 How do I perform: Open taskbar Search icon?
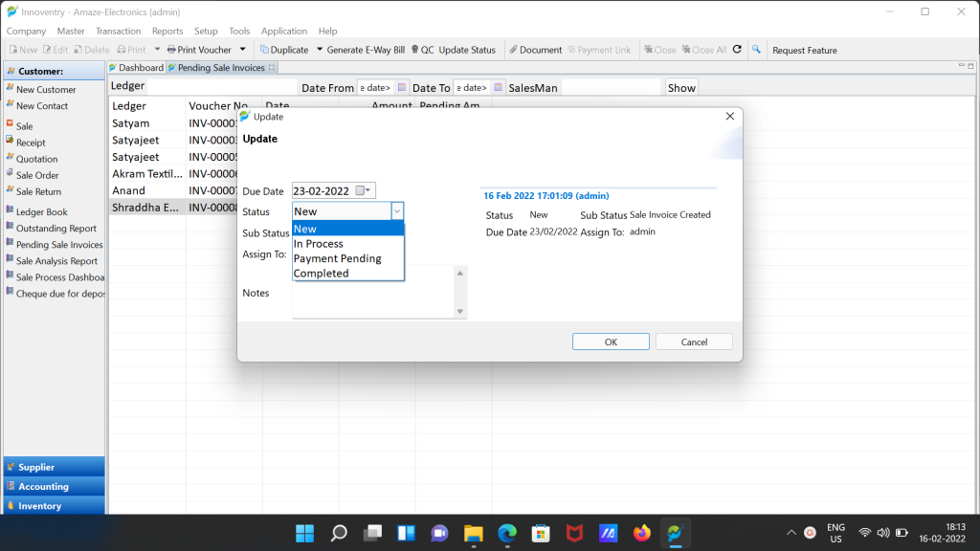tap(339, 533)
